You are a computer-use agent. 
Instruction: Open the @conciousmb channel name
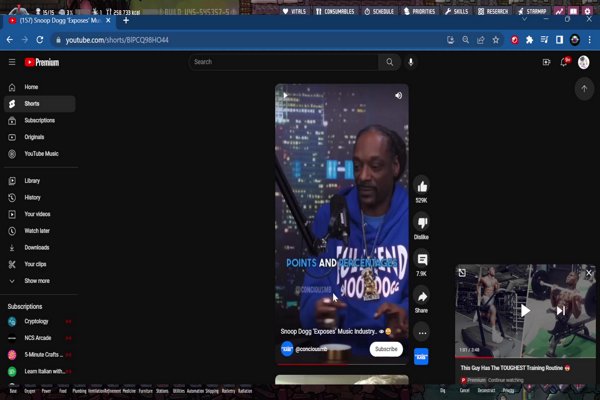point(311,349)
